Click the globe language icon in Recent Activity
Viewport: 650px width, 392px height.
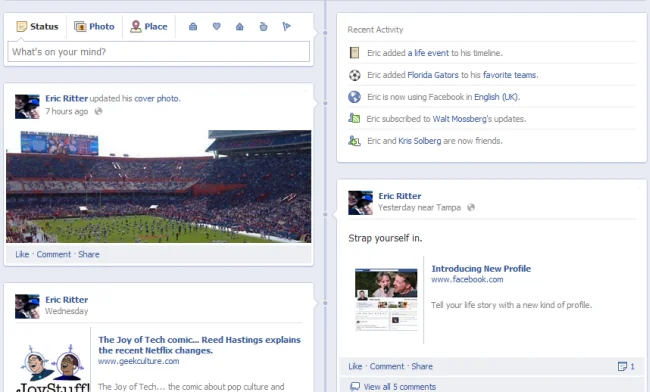pos(354,97)
